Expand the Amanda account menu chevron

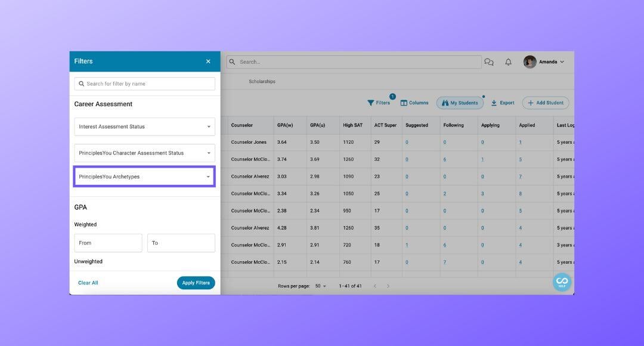(562, 62)
